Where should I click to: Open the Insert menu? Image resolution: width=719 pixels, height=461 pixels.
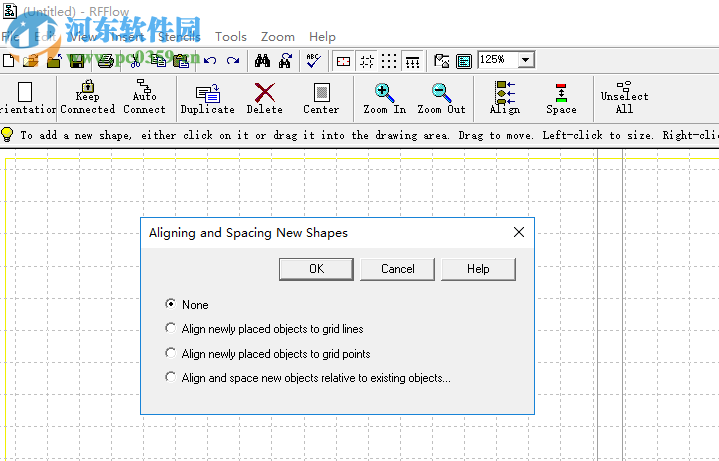point(128,37)
